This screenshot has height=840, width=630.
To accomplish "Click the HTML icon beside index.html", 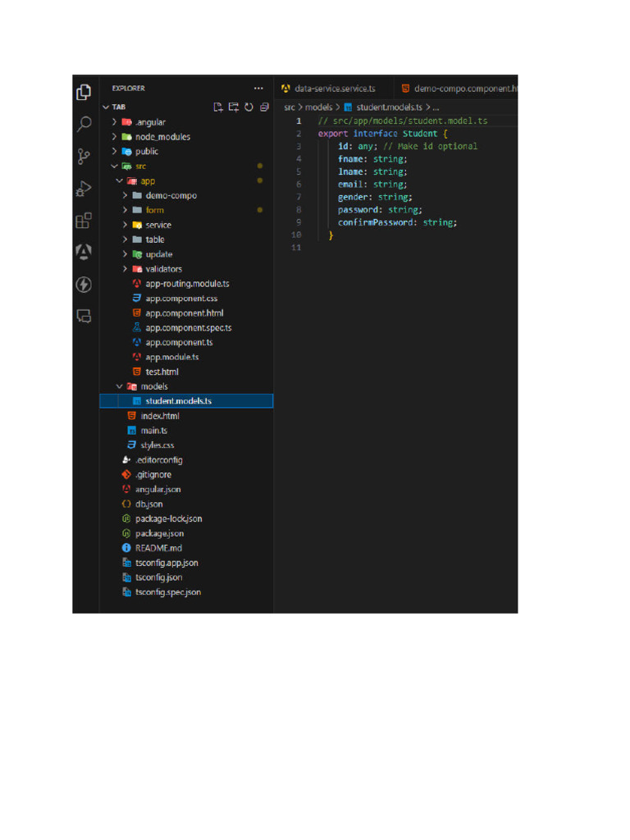I will (x=132, y=416).
